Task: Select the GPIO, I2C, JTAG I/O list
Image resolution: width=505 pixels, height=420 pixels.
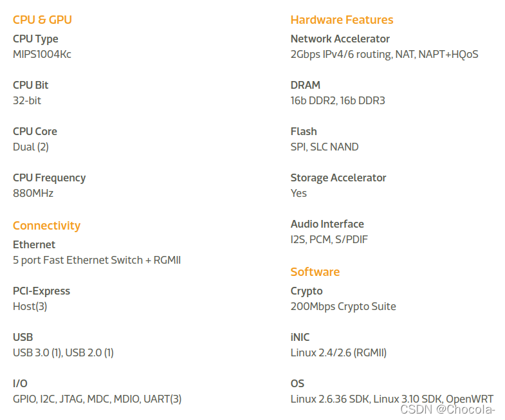Action: [97, 399]
